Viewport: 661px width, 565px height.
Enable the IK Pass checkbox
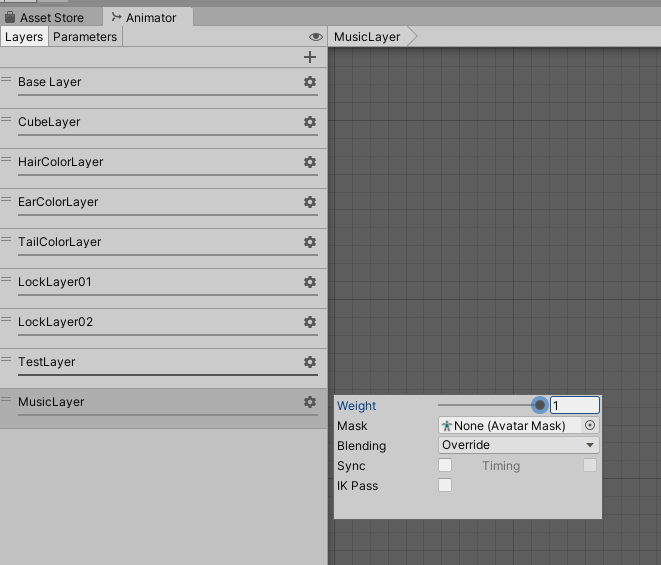click(445, 485)
